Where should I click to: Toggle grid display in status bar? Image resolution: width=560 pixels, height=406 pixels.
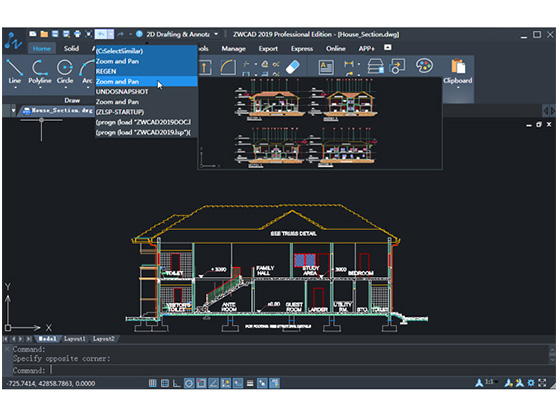point(165,383)
